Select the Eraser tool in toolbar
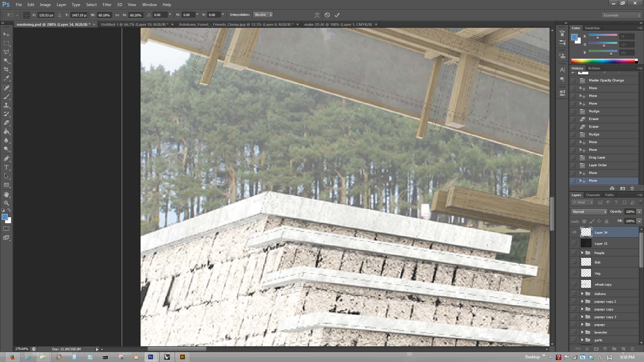 (7, 123)
